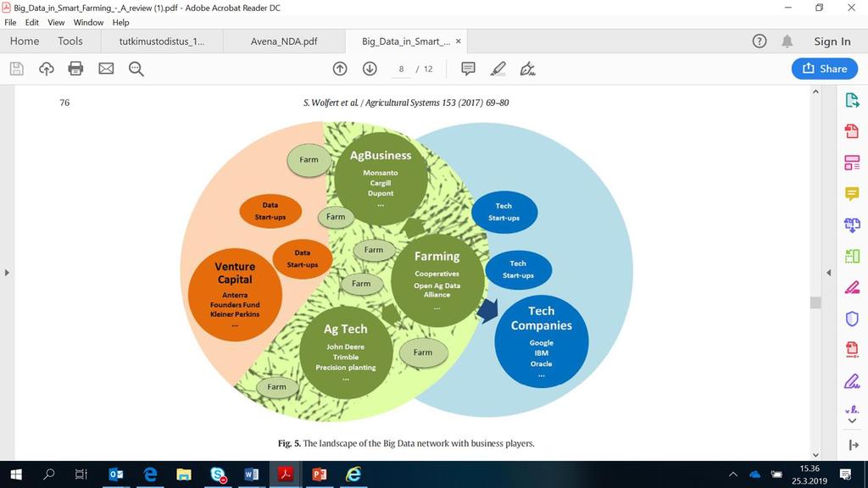868x488 pixels.
Task: Open Windows Start menu
Action: pos(16,474)
